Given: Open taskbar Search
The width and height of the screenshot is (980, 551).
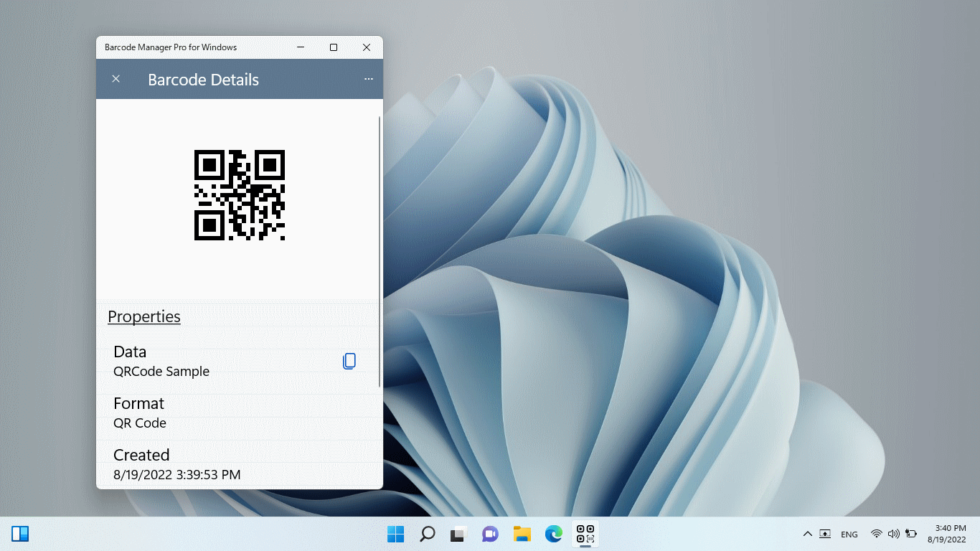Looking at the screenshot, I should [x=428, y=534].
